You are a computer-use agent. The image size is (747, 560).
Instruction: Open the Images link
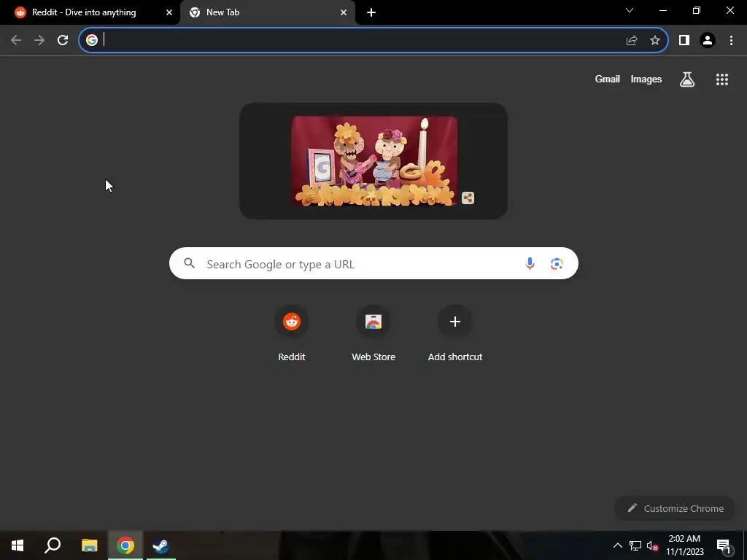(x=646, y=79)
